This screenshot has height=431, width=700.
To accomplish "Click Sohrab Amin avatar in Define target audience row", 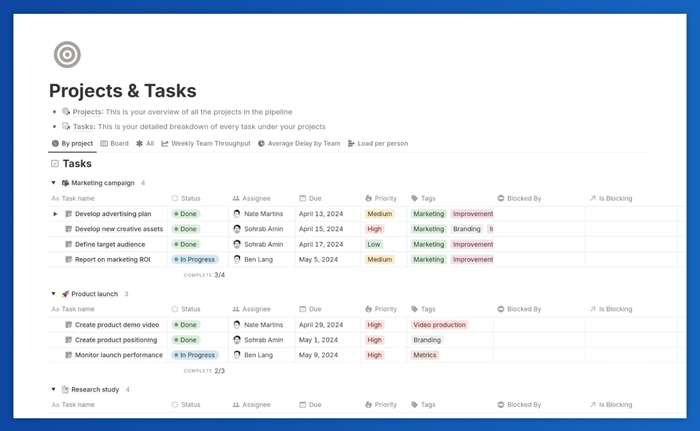I will coord(237,244).
